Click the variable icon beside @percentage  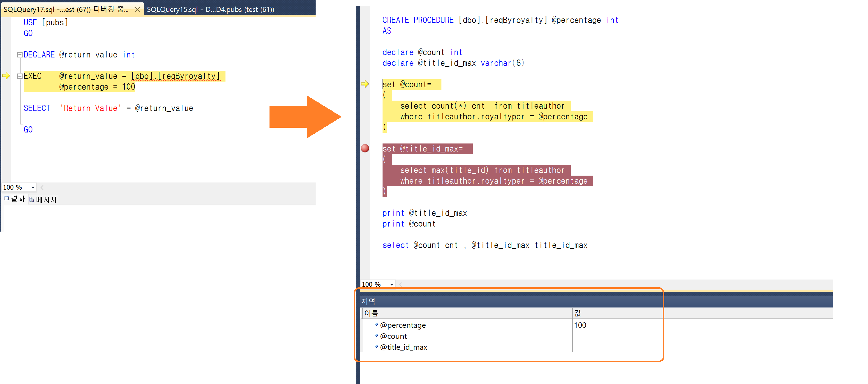[x=376, y=325]
